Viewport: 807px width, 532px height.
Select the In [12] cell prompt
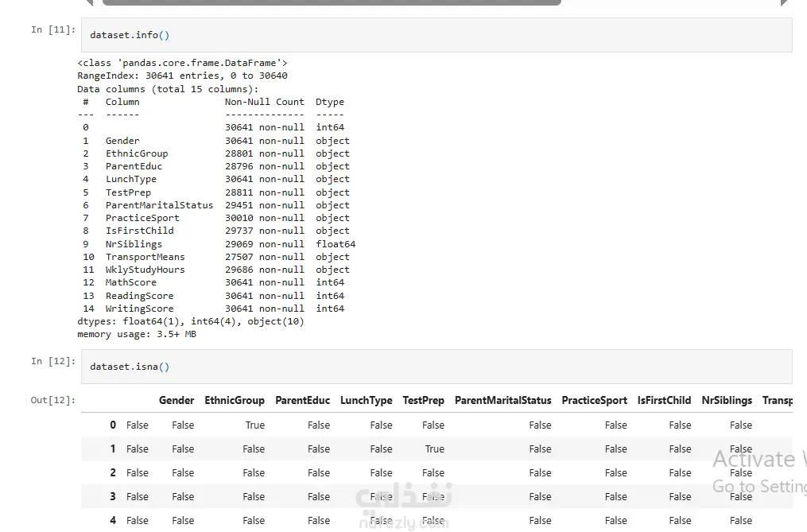click(x=53, y=361)
